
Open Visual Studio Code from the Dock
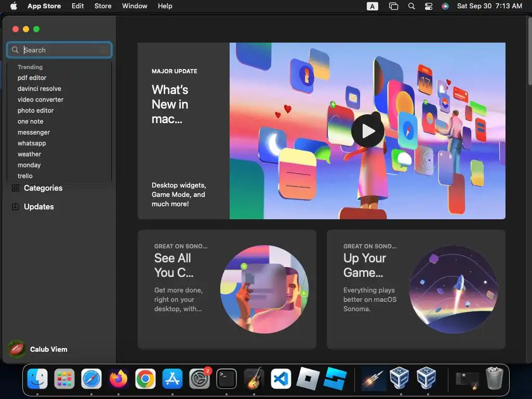point(281,379)
